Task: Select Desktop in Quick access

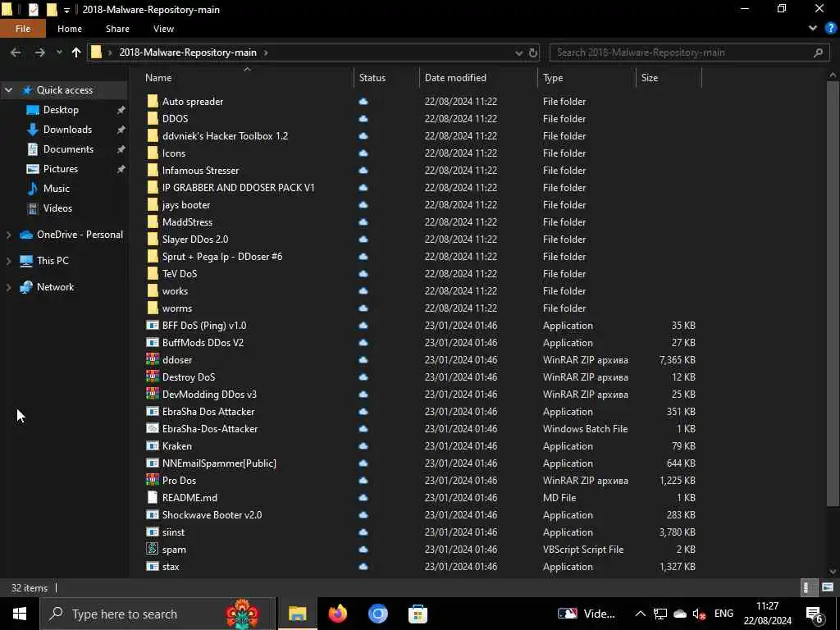Action: coord(61,110)
